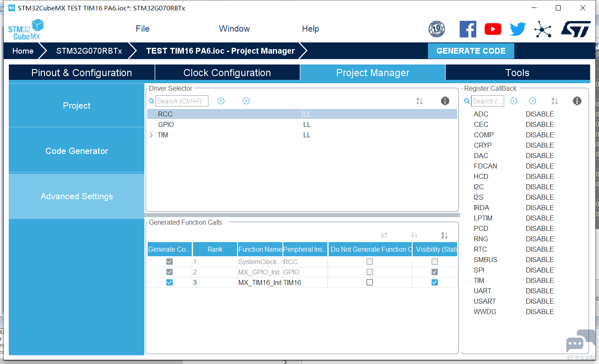Focus the Driver Selector search field
The image size is (599, 364).
(x=182, y=101)
